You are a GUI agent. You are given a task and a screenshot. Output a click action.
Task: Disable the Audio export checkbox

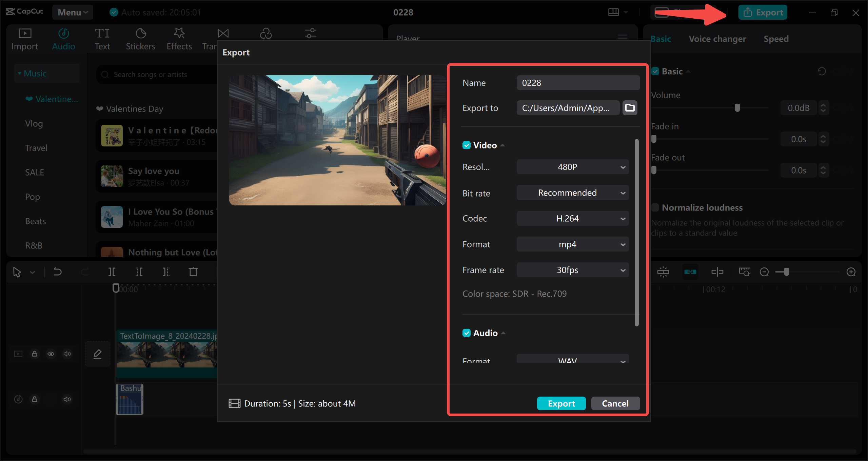coord(467,333)
